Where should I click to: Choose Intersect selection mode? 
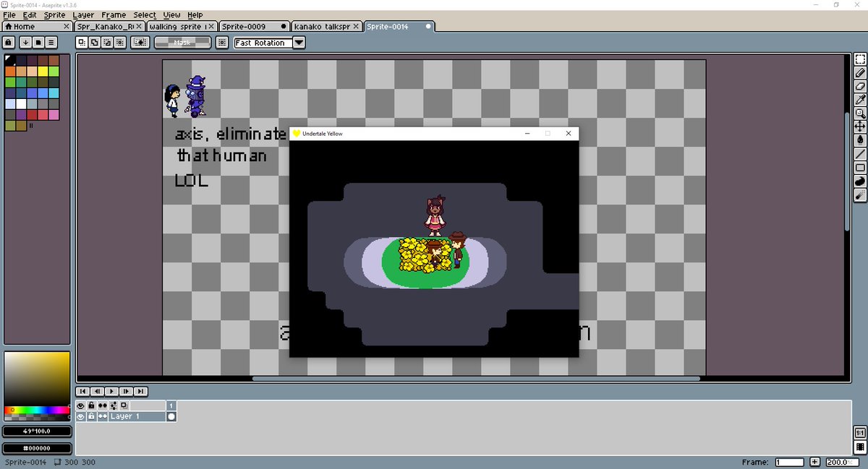point(120,43)
